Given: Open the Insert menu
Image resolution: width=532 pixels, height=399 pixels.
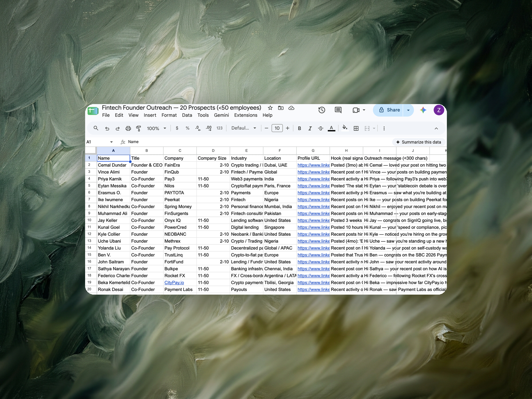Looking at the screenshot, I should point(150,115).
